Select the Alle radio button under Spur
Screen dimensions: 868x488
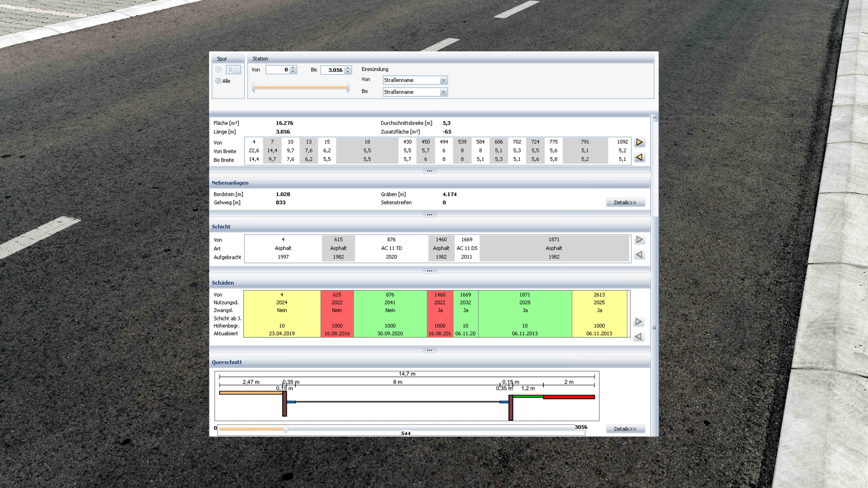pos(218,81)
